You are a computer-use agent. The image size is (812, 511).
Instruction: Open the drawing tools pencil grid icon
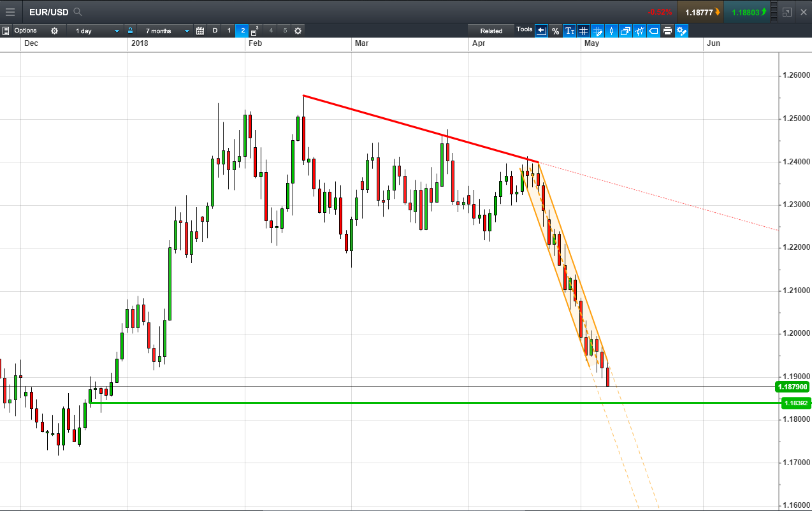[597, 31]
